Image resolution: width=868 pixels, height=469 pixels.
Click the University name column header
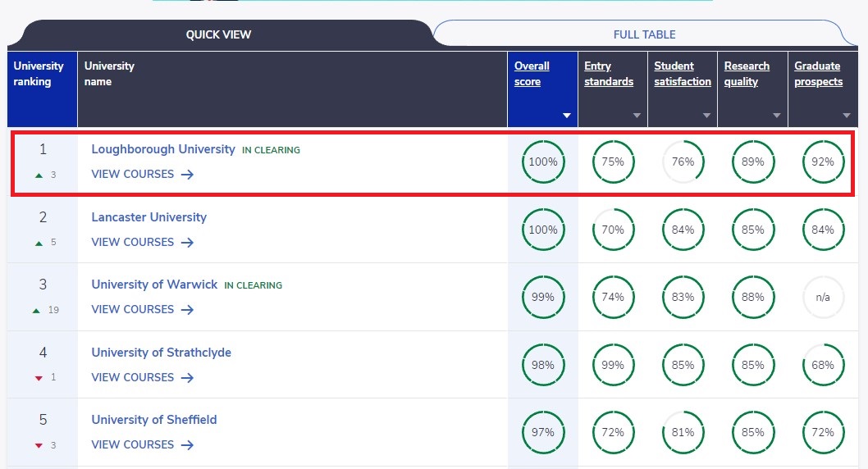click(x=292, y=89)
